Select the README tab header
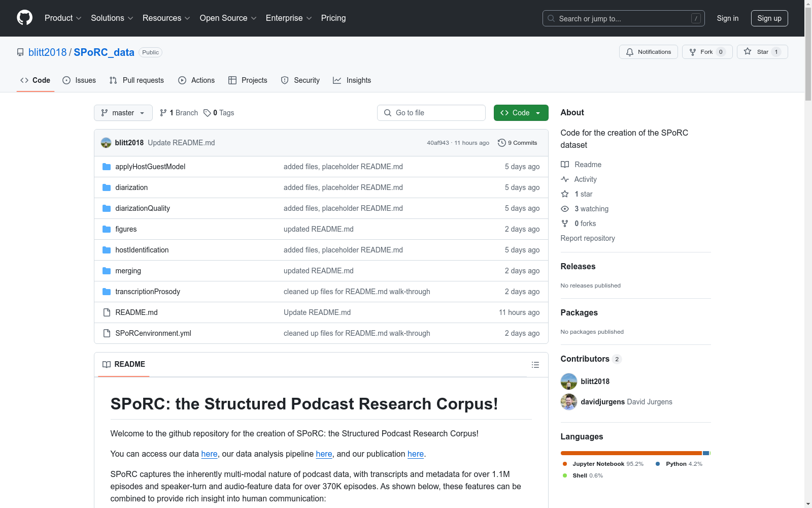The image size is (812, 508). [124, 364]
